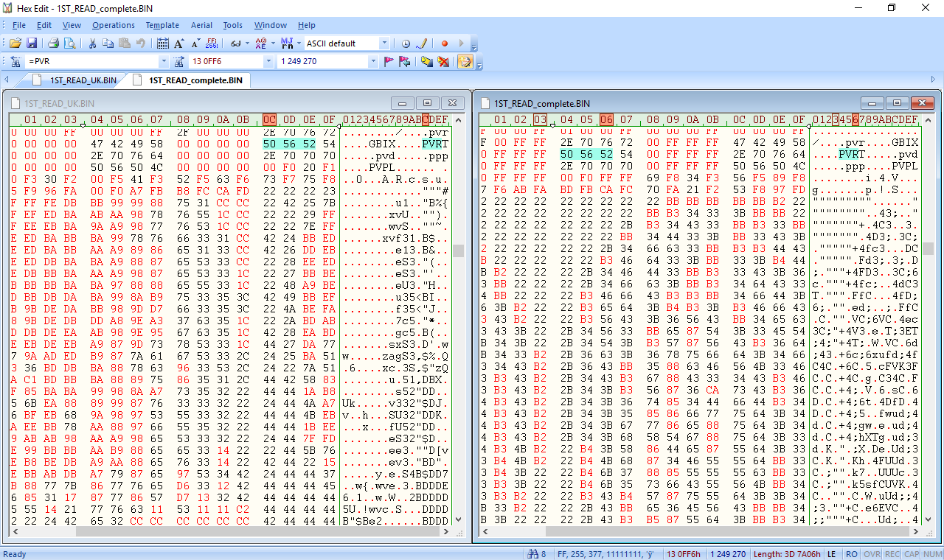Viewport: 944px width, 560px height.
Task: Print the document with the printer icon
Action: [55, 43]
